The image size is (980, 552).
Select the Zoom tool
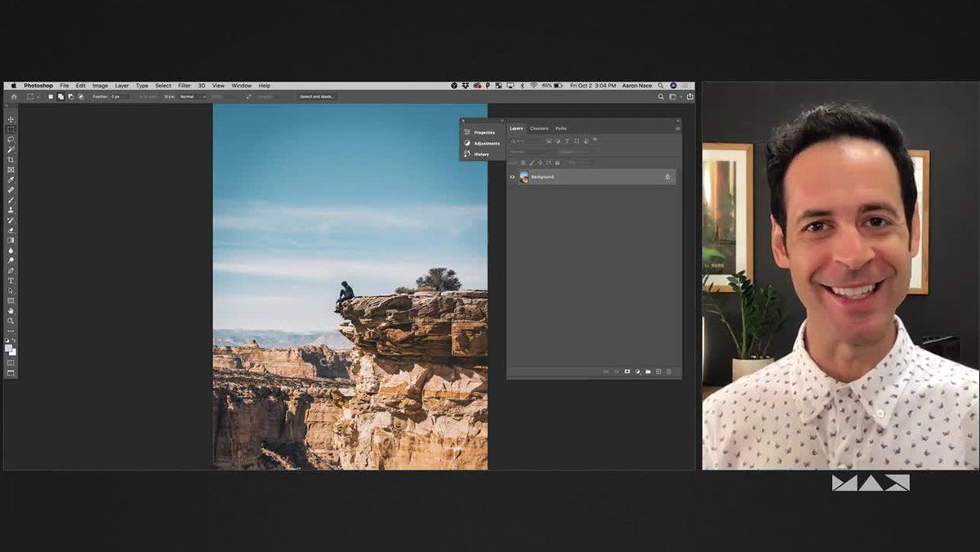tap(11, 320)
